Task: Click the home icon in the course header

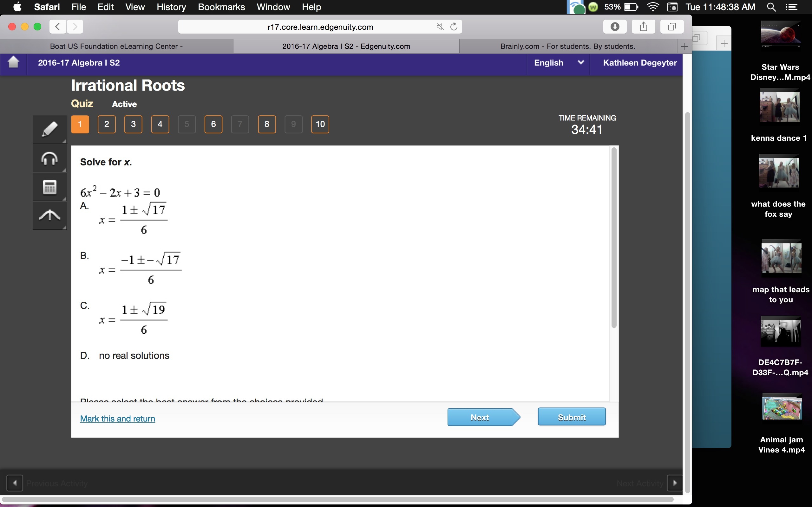Action: [13, 62]
